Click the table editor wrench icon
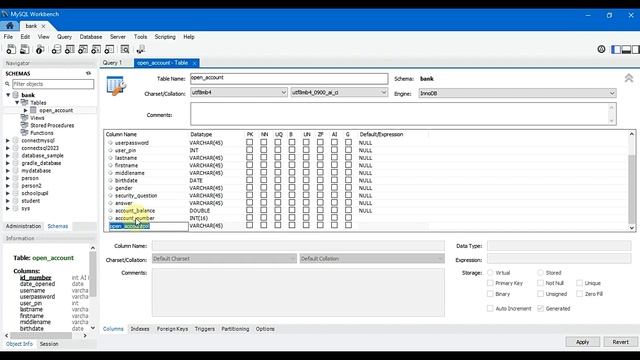The image size is (640, 360). [116, 86]
